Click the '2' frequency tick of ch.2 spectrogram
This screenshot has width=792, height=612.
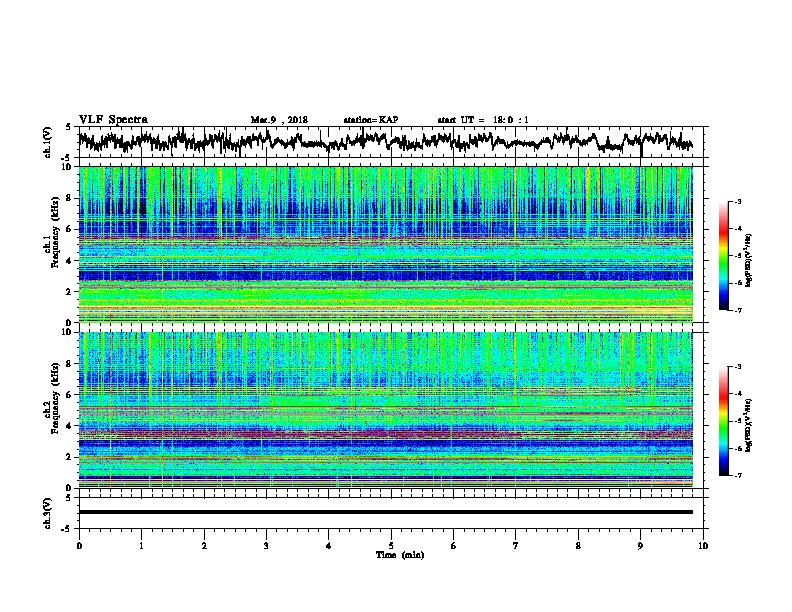69,457
